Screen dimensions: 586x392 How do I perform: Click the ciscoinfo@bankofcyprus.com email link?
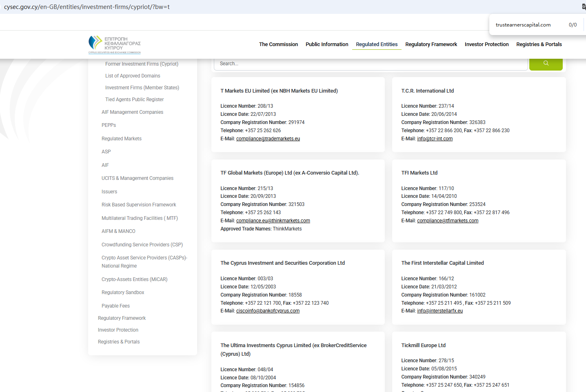click(268, 311)
